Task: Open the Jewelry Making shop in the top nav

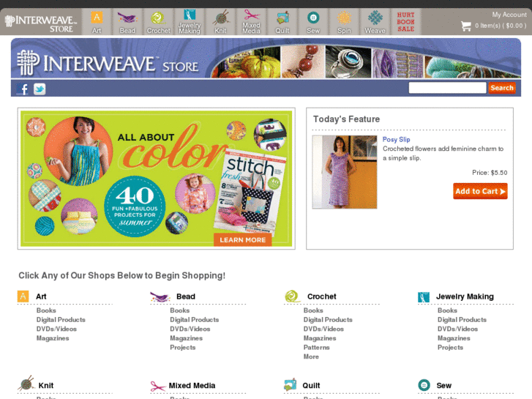Action: click(190, 22)
